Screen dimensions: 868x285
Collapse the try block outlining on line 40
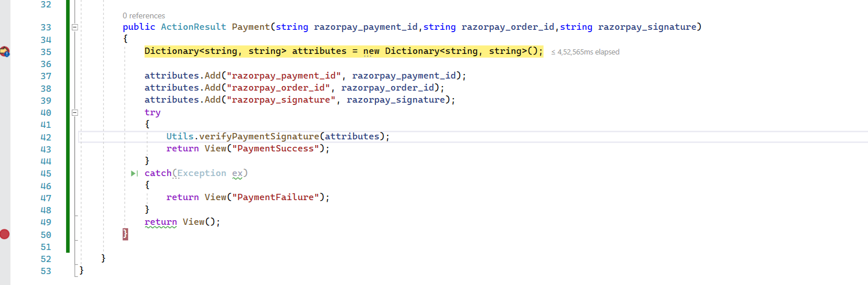[74, 112]
